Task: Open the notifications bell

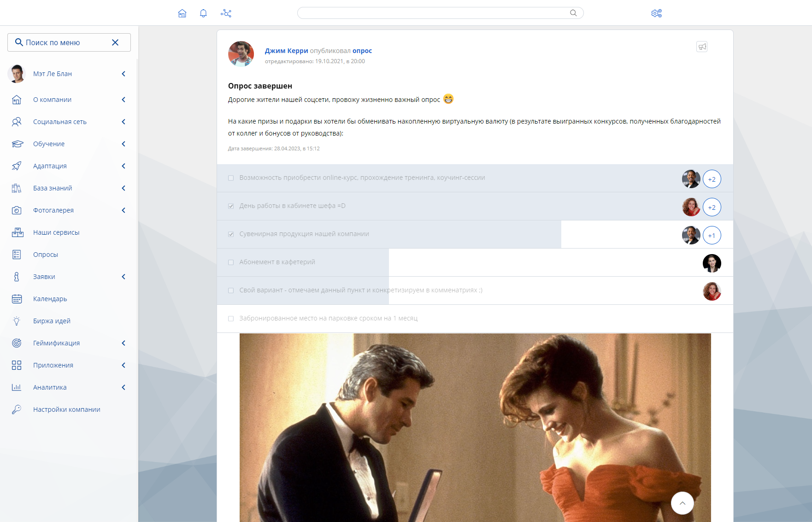Action: (203, 13)
